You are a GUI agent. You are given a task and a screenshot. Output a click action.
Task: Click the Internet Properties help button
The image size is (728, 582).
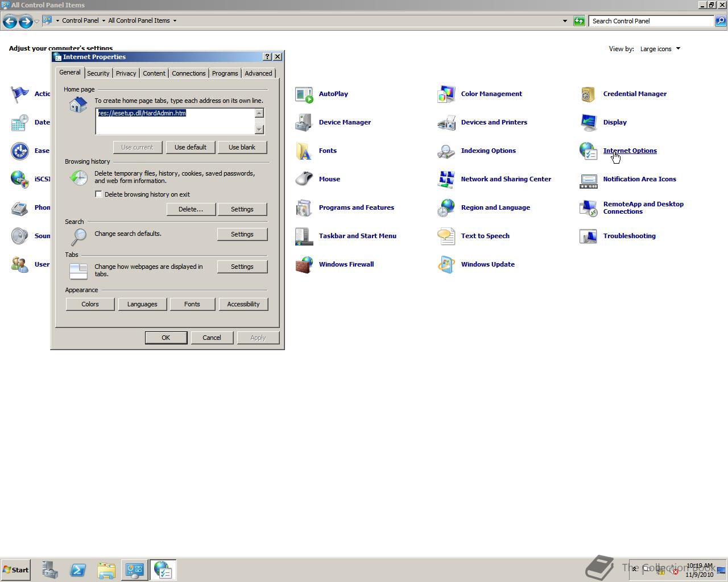[x=267, y=57]
